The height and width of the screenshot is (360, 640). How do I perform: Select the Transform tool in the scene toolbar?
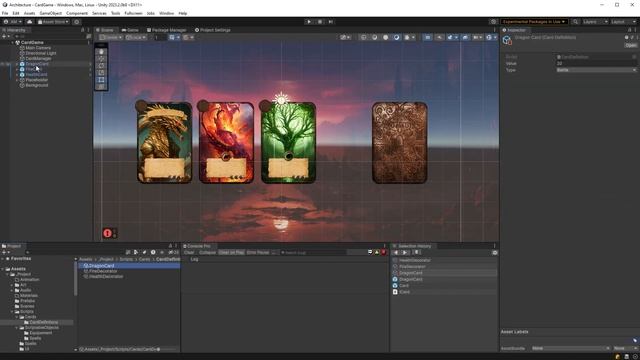102,87
